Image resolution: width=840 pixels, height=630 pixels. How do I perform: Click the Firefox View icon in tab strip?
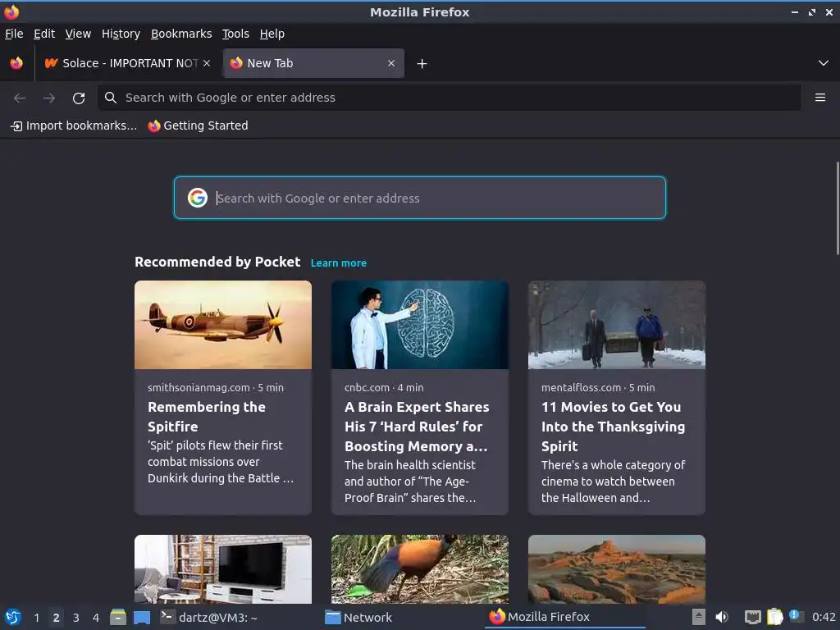(16, 63)
